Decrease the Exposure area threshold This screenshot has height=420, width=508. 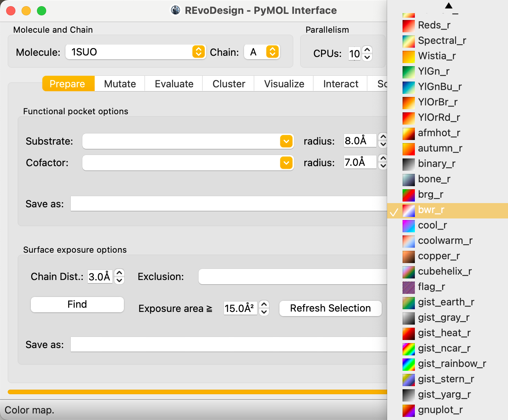264,312
